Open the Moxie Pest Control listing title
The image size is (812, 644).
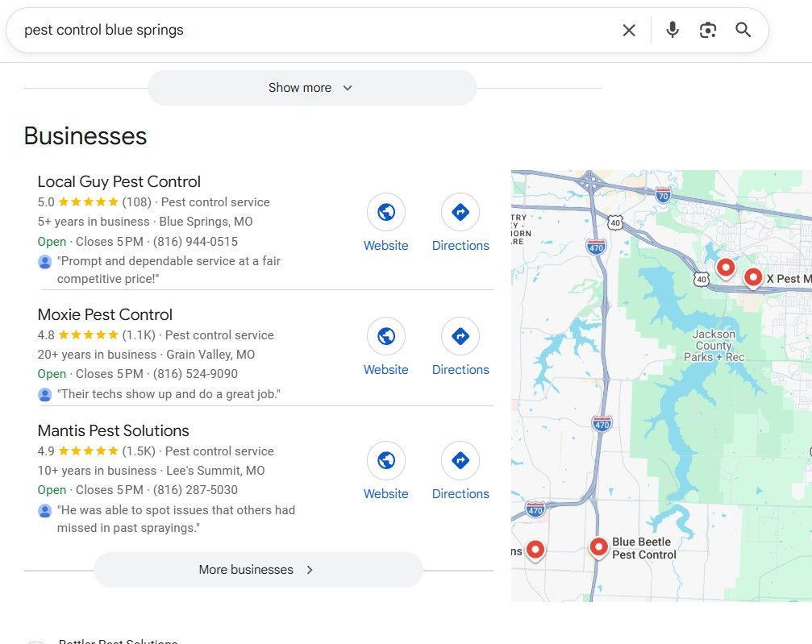click(x=105, y=315)
